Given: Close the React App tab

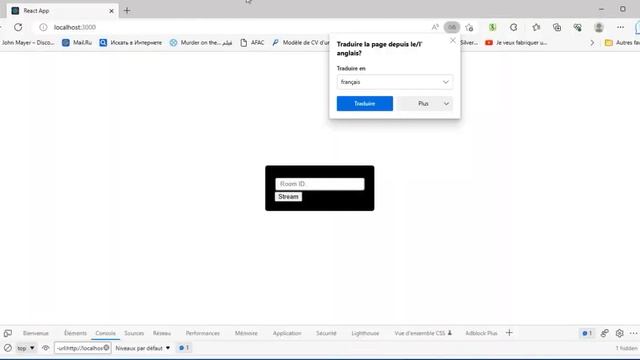Looking at the screenshot, I should pyautogui.click(x=111, y=11).
